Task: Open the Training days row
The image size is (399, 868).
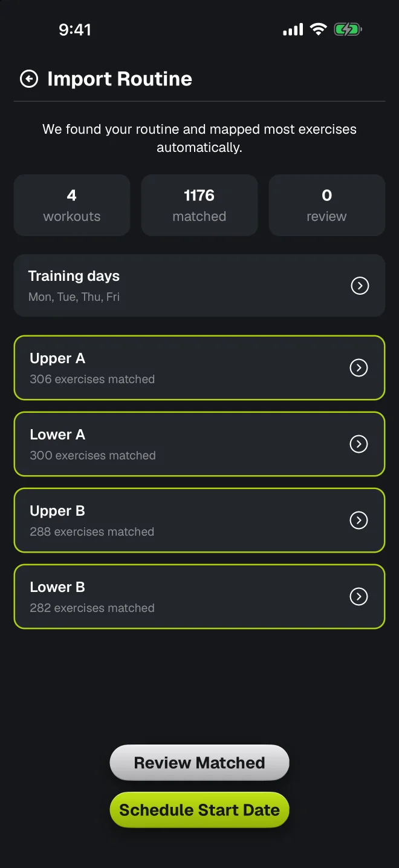Action: 199,286
